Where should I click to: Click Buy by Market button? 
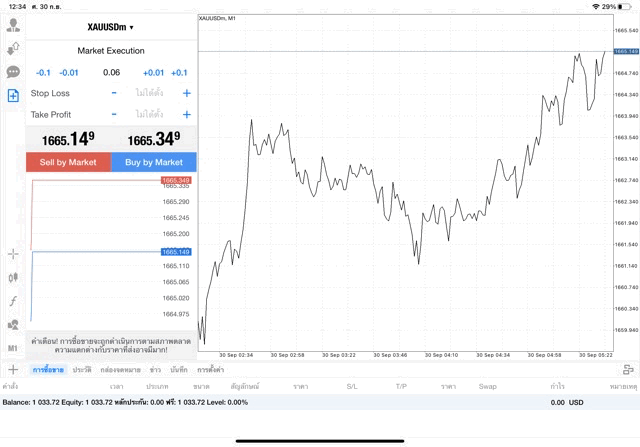154,162
